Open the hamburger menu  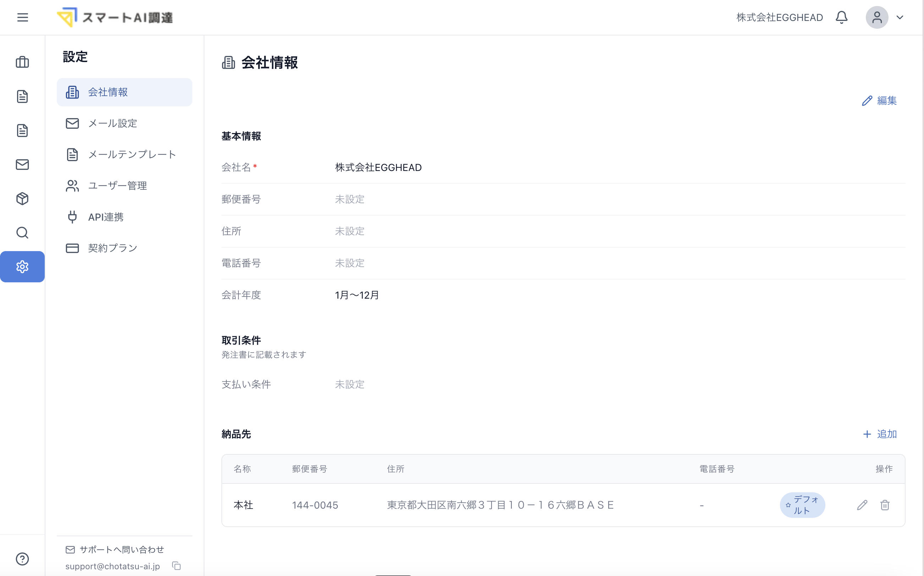click(x=22, y=17)
